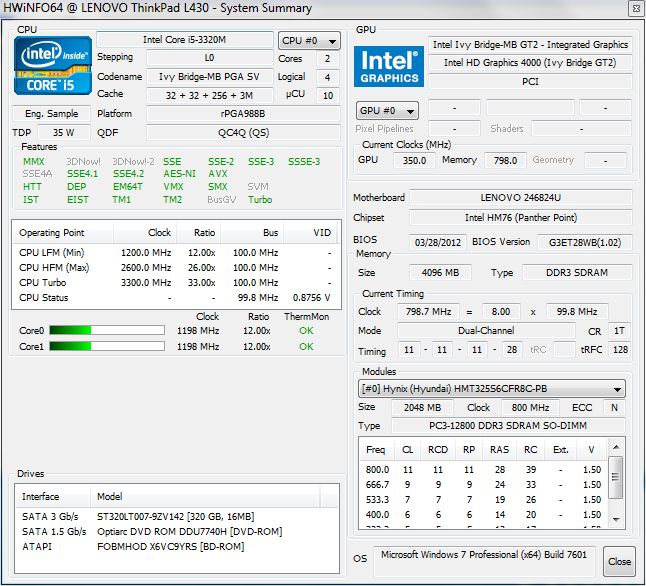646x586 pixels.
Task: Click the Freq column header
Action: click(375, 450)
